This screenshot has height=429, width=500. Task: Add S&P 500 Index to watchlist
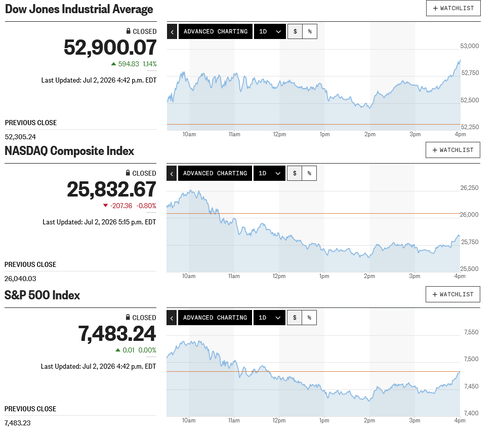coord(453,294)
